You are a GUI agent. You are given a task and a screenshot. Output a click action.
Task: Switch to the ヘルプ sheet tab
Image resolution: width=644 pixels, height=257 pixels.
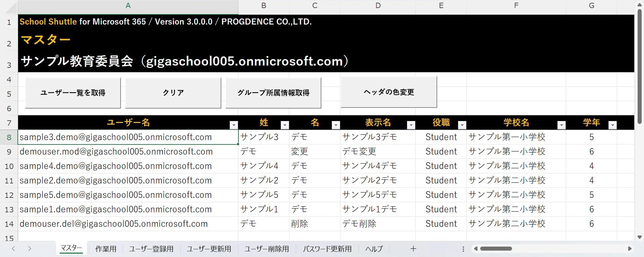click(x=374, y=249)
